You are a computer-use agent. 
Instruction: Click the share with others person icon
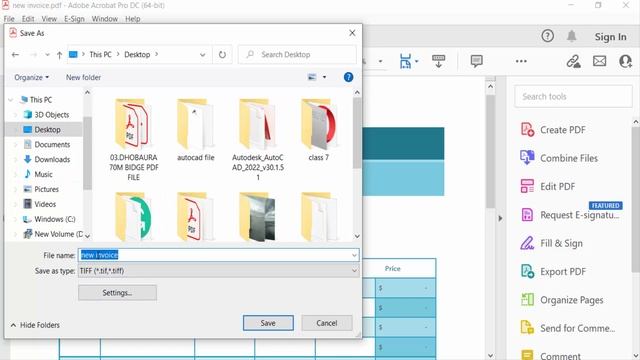(625, 61)
